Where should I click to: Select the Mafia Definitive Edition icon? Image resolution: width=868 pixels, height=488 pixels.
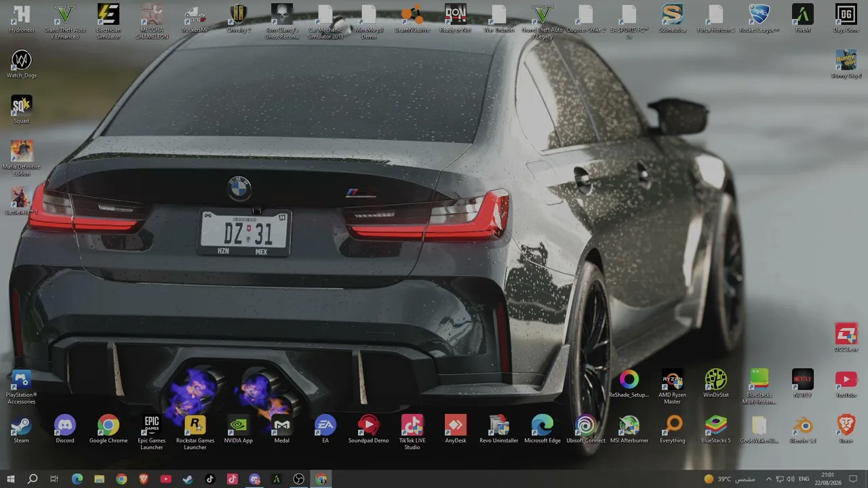(x=22, y=159)
